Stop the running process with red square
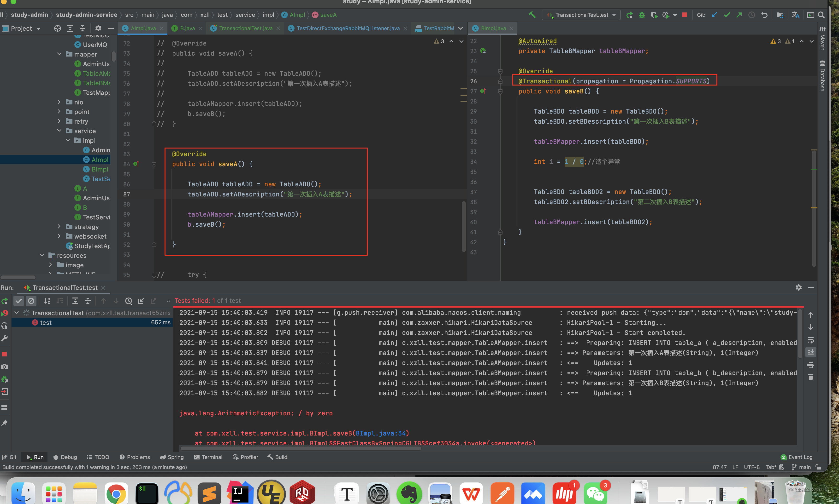Viewport: 839px width, 504px height. tap(685, 15)
